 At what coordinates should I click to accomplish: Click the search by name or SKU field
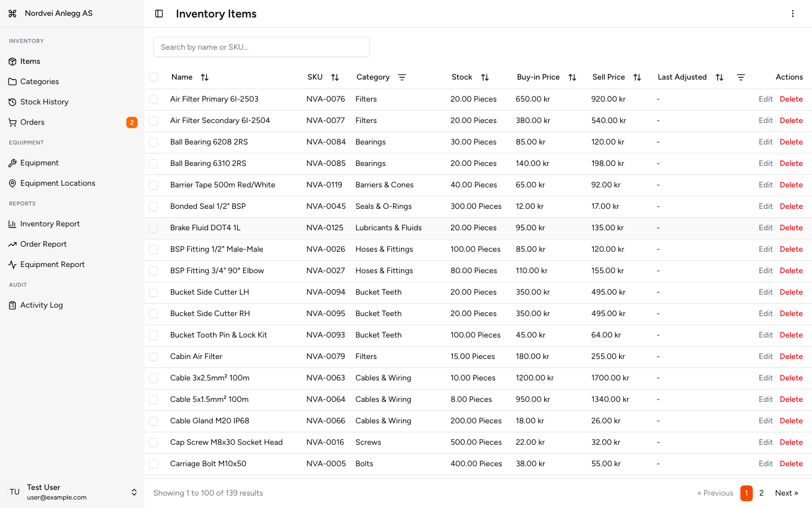(261, 47)
